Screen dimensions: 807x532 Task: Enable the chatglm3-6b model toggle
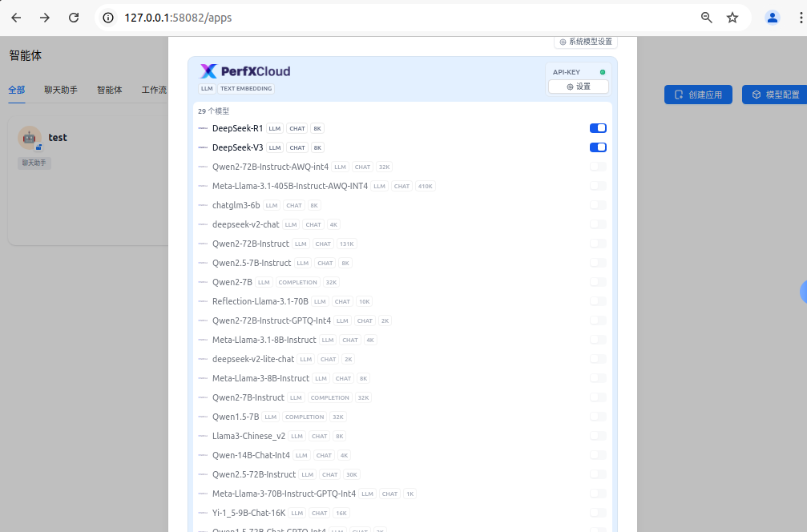coord(598,205)
